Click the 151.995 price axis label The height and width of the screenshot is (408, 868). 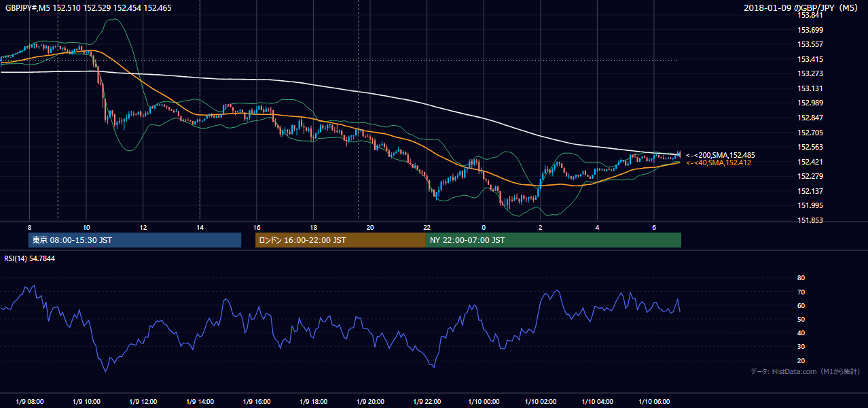point(810,205)
